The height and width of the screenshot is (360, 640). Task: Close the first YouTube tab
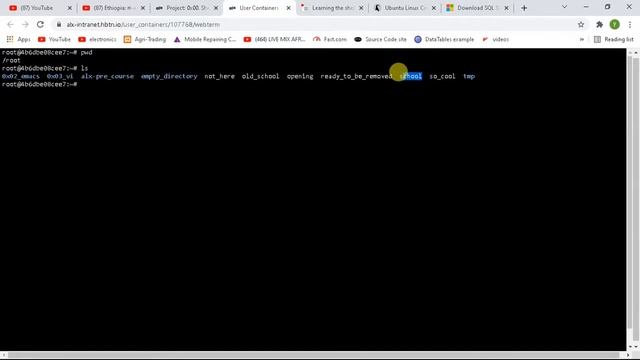coord(69,8)
